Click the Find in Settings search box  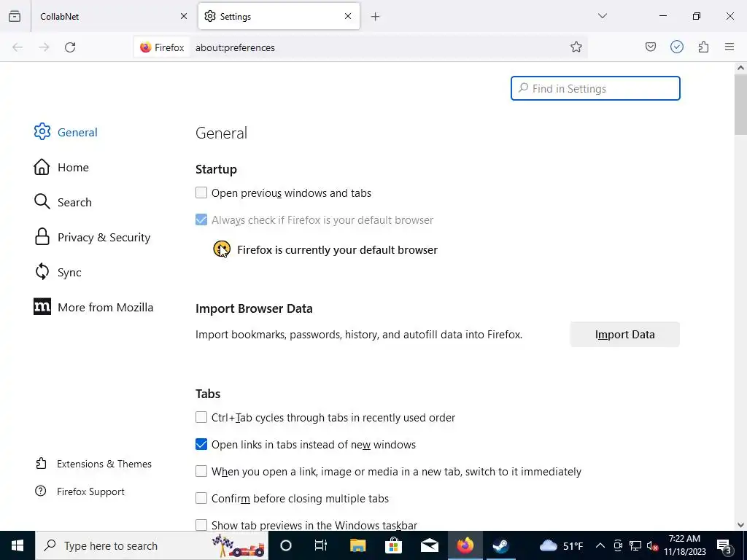coord(595,88)
